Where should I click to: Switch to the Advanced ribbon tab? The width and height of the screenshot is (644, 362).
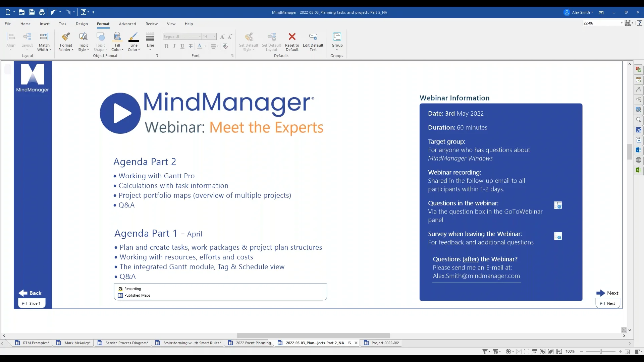127,24
